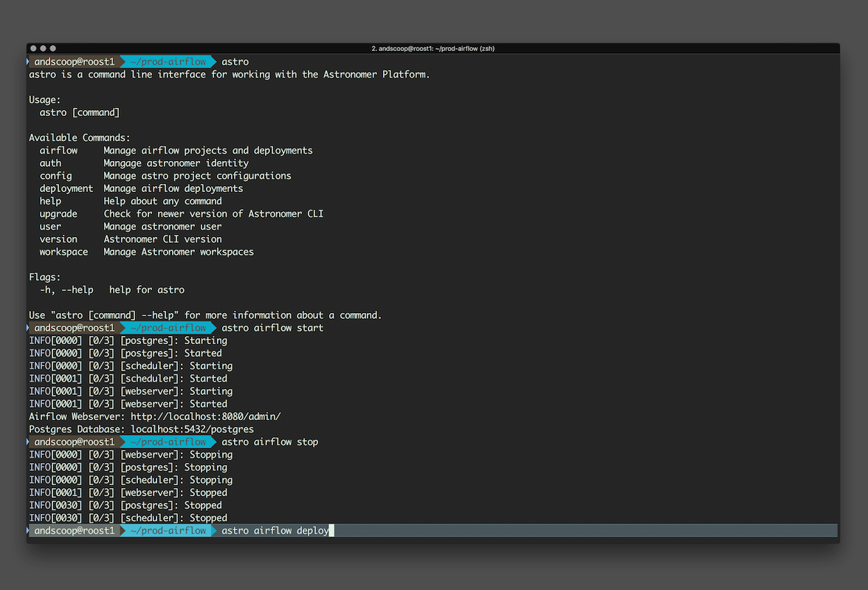Screen dimensions: 868x590
Task: Click the 'astro airflow stop' command text
Action: pos(269,442)
